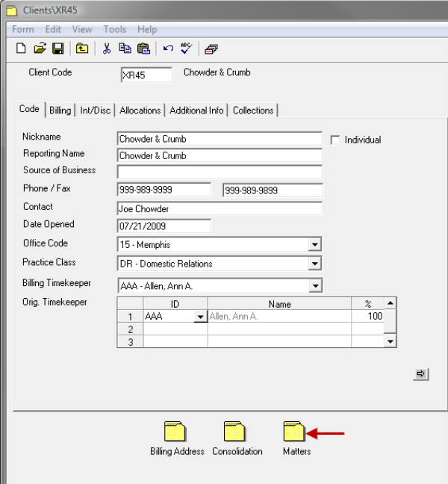Click the right arrow next-page button
Screen dimensions: 448x484
pos(421,374)
